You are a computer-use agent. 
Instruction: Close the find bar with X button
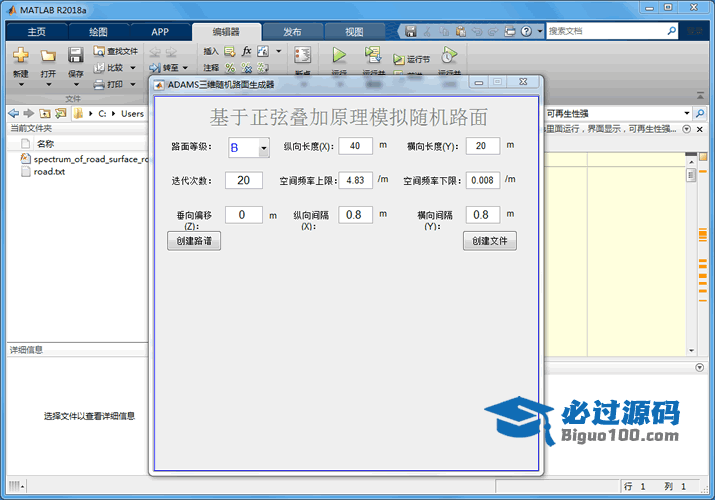click(700, 129)
